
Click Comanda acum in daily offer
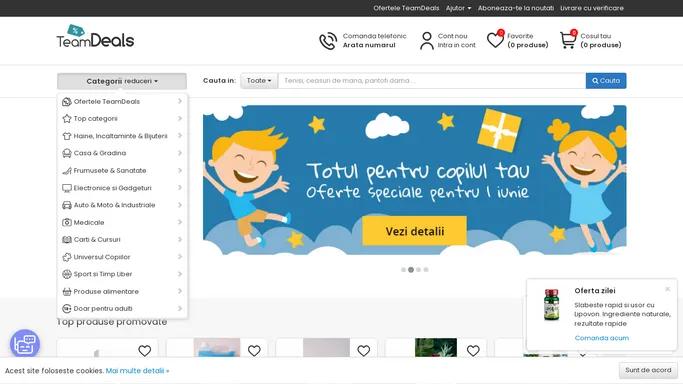pyautogui.click(x=602, y=338)
